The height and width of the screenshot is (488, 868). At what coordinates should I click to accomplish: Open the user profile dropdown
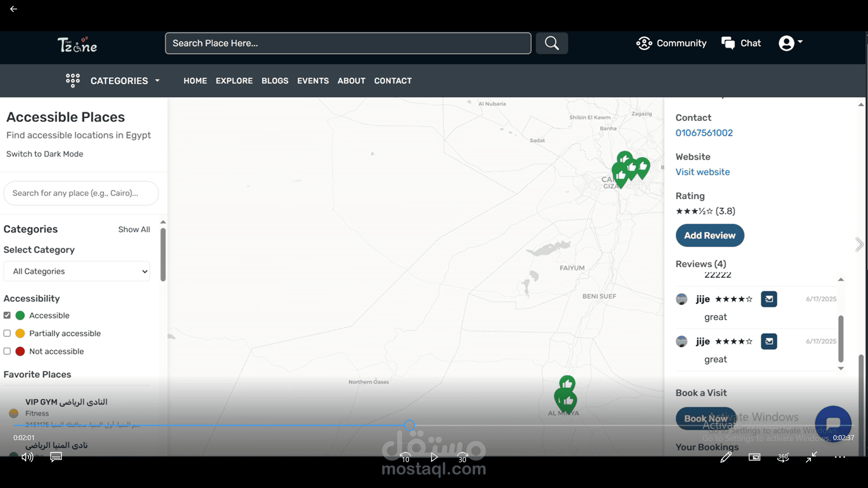click(790, 43)
